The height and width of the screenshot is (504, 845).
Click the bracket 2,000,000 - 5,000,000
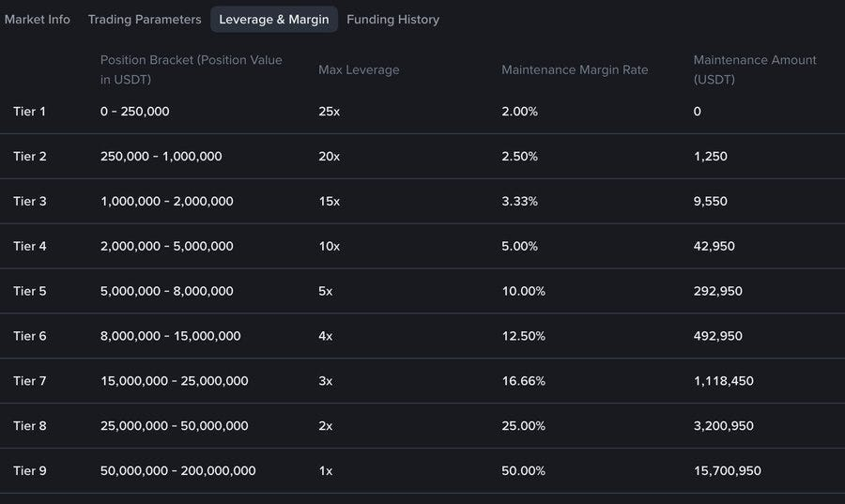(167, 246)
